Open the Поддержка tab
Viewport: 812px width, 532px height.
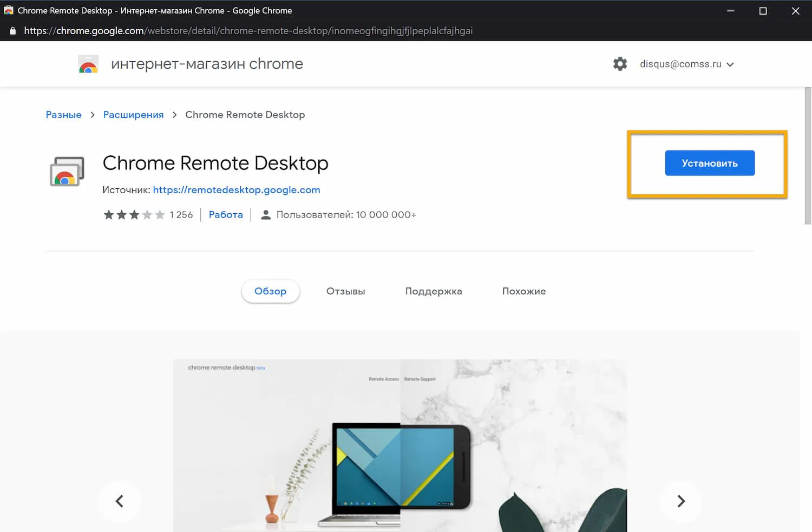coord(433,291)
